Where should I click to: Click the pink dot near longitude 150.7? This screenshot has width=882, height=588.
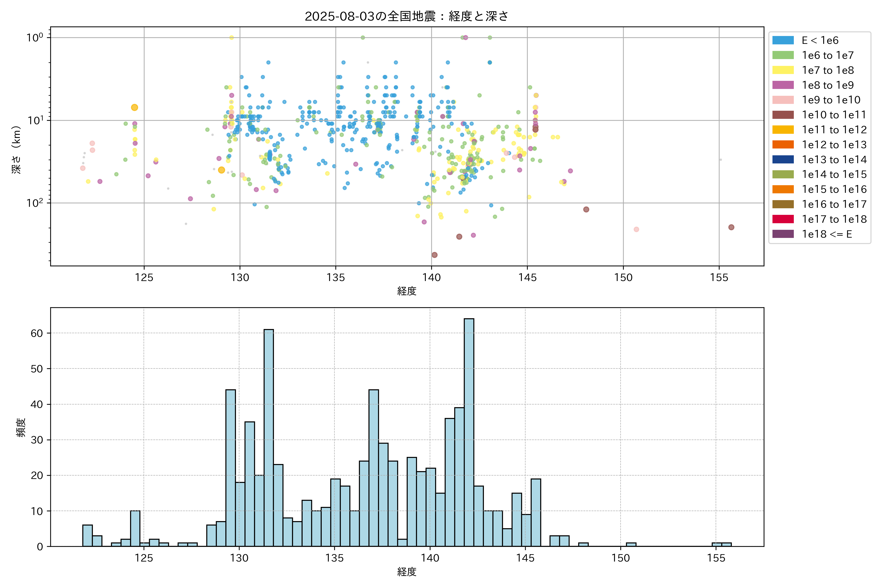[x=636, y=229]
